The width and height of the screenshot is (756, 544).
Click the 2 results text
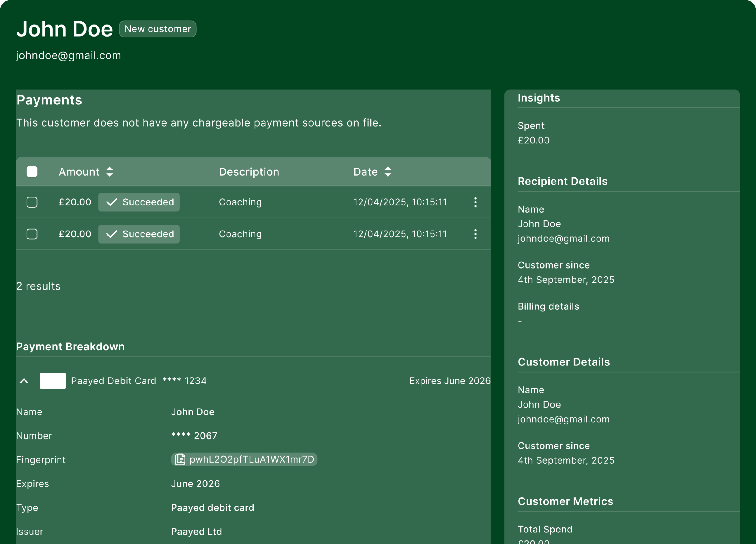(38, 286)
